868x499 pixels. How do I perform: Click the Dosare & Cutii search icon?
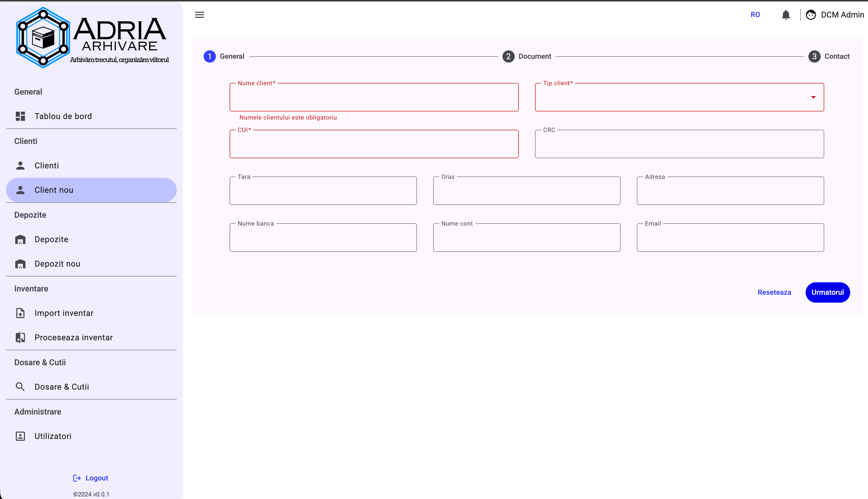coord(20,387)
